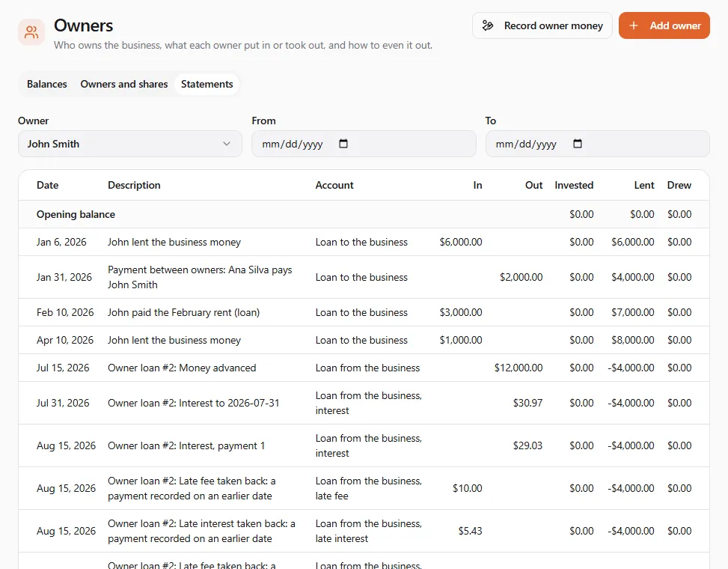
Task: Click the $29.03 Out amount
Action: point(528,446)
